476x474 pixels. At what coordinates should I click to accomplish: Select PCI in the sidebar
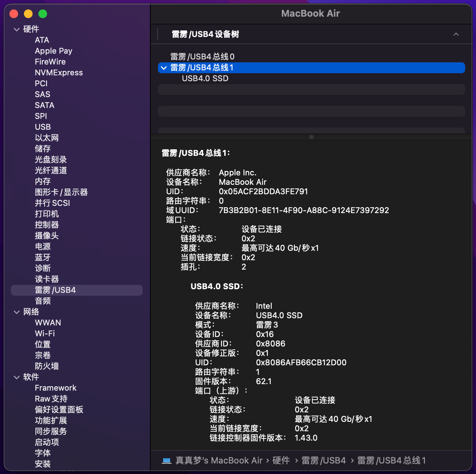[x=41, y=84]
